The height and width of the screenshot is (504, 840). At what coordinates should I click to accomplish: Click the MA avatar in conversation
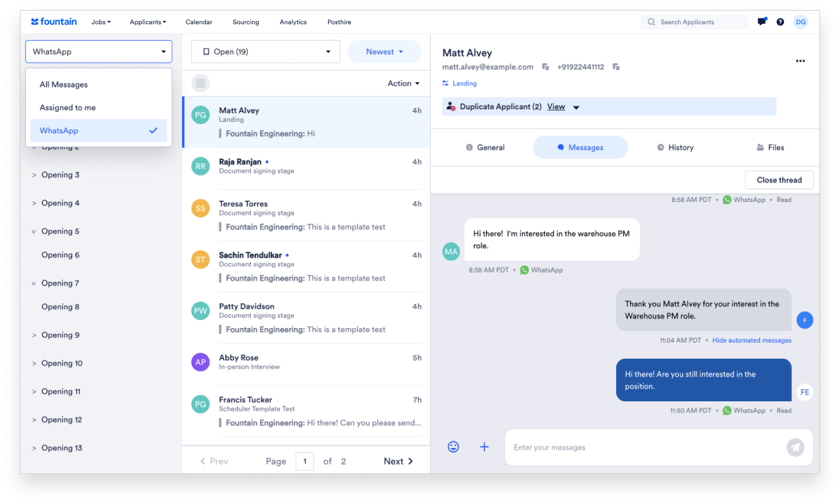click(451, 252)
